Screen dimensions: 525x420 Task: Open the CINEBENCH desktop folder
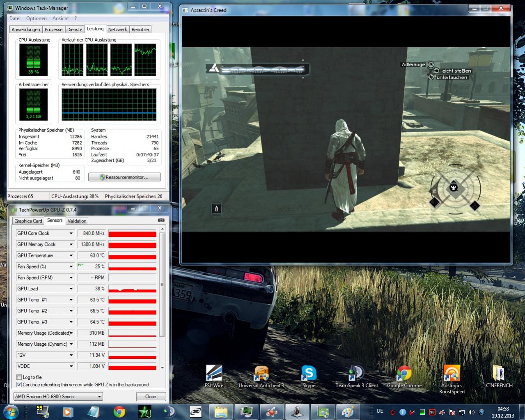tap(499, 376)
